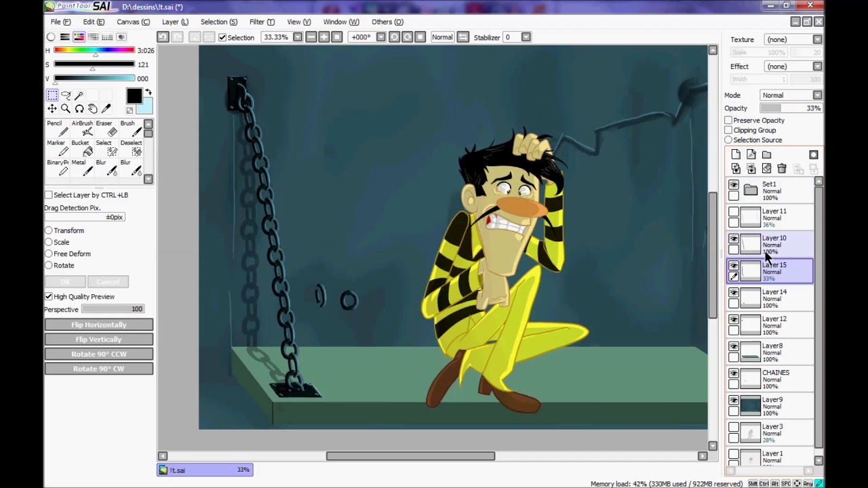The image size is (868, 488).
Task: Select the Lasso selection tool
Action: 66,96
